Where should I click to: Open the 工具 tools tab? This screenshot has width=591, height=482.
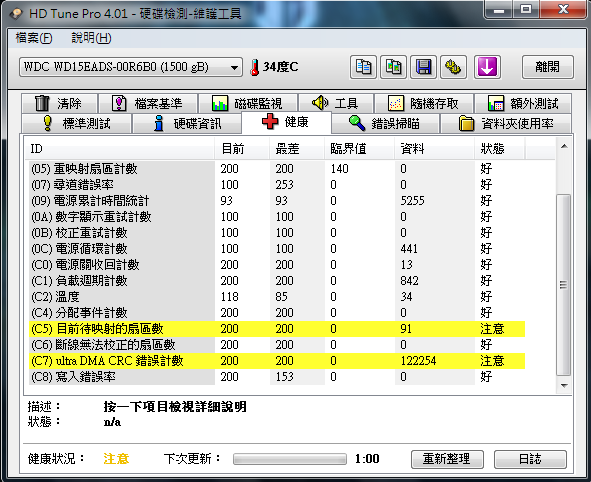point(335,103)
